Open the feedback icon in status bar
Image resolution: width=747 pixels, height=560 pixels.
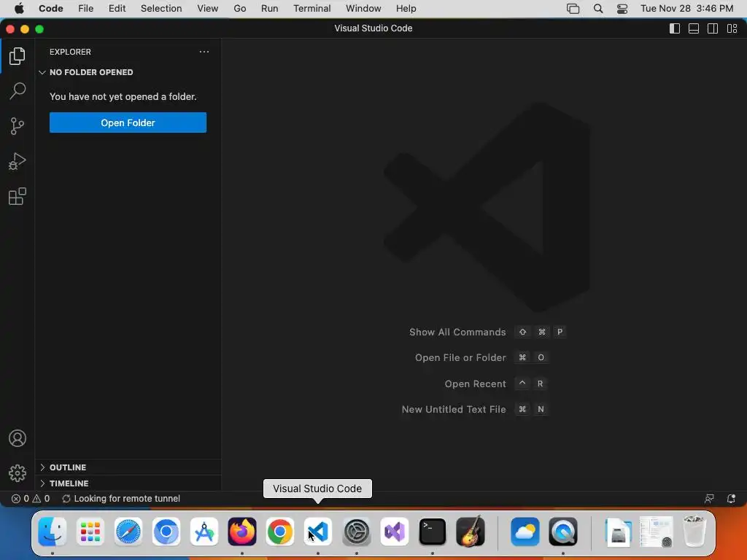tap(709, 499)
